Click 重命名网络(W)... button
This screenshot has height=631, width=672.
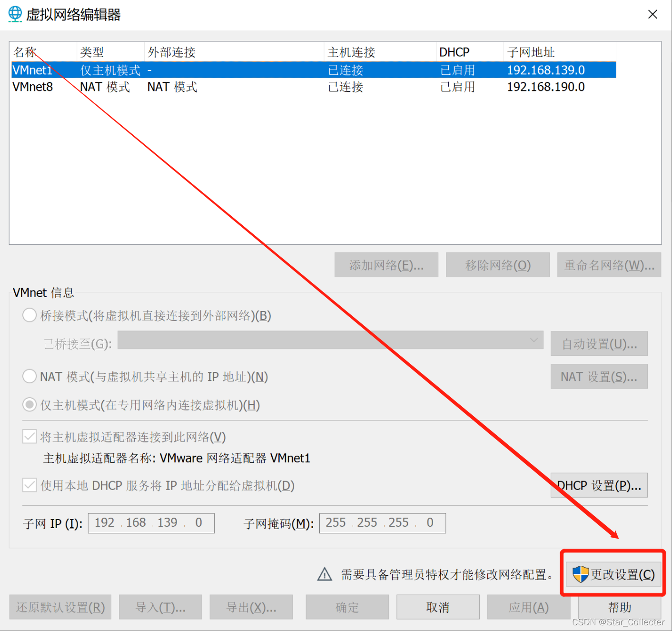coord(609,265)
